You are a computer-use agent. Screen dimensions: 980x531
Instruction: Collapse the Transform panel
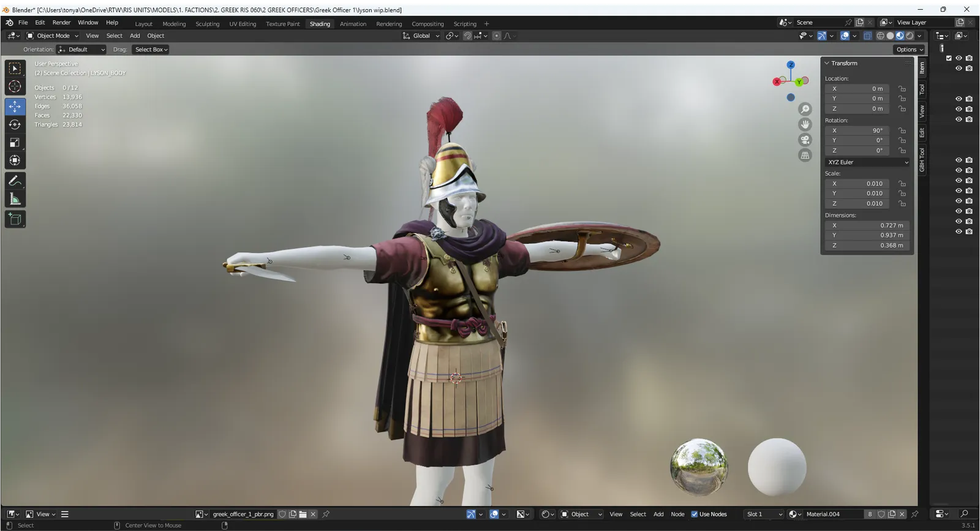pos(827,63)
